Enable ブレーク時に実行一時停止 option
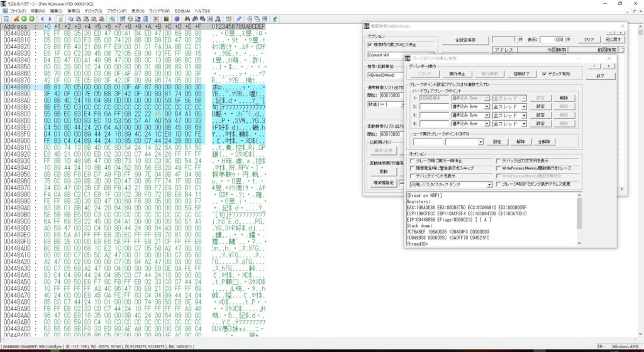 (412, 161)
